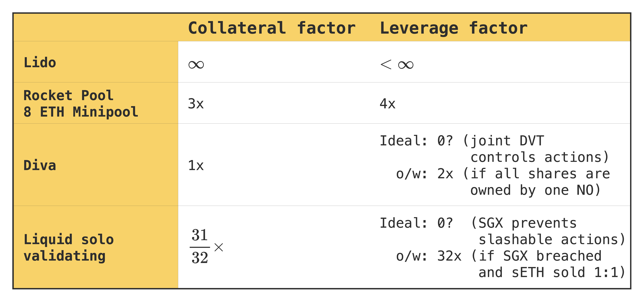Click 'o/w: 2x (if all shares are' text
This screenshot has width=644, height=302.
[x=503, y=173]
